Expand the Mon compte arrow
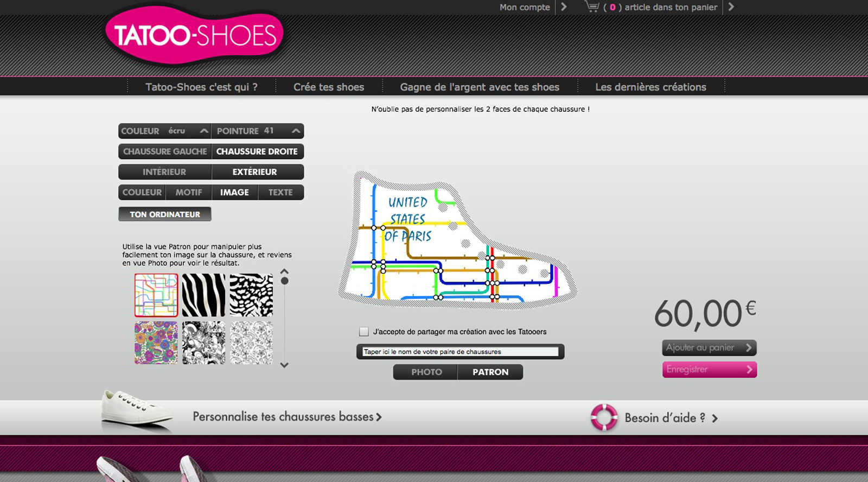The image size is (868, 482). click(564, 7)
